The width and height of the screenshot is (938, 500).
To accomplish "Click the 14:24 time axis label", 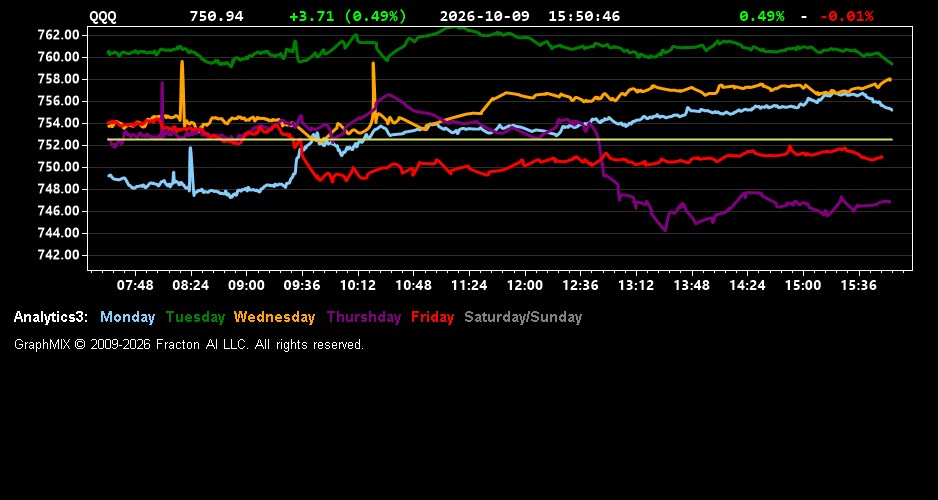I will 747,285.
